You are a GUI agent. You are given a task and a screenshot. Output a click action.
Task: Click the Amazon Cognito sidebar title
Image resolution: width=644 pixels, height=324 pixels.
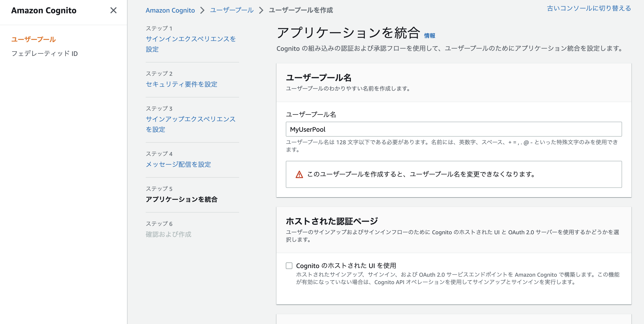(x=43, y=10)
